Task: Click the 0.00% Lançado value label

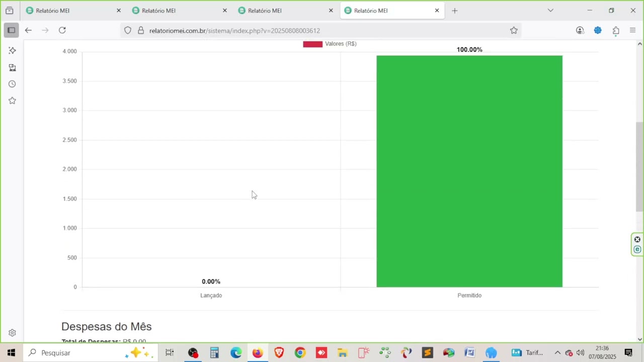Action: 211,282
